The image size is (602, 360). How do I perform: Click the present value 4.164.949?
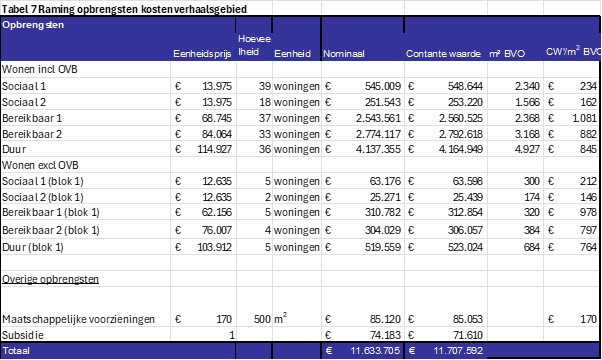[x=461, y=149]
